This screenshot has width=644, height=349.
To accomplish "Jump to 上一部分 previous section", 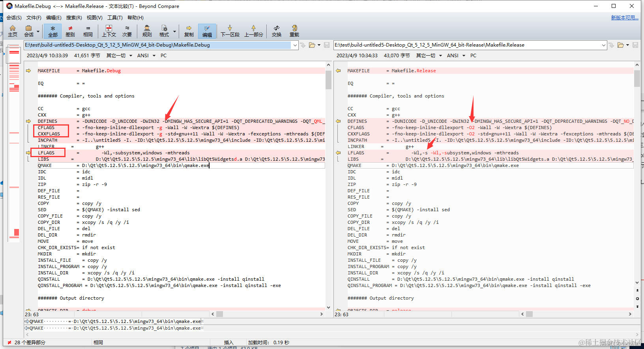I will point(253,31).
